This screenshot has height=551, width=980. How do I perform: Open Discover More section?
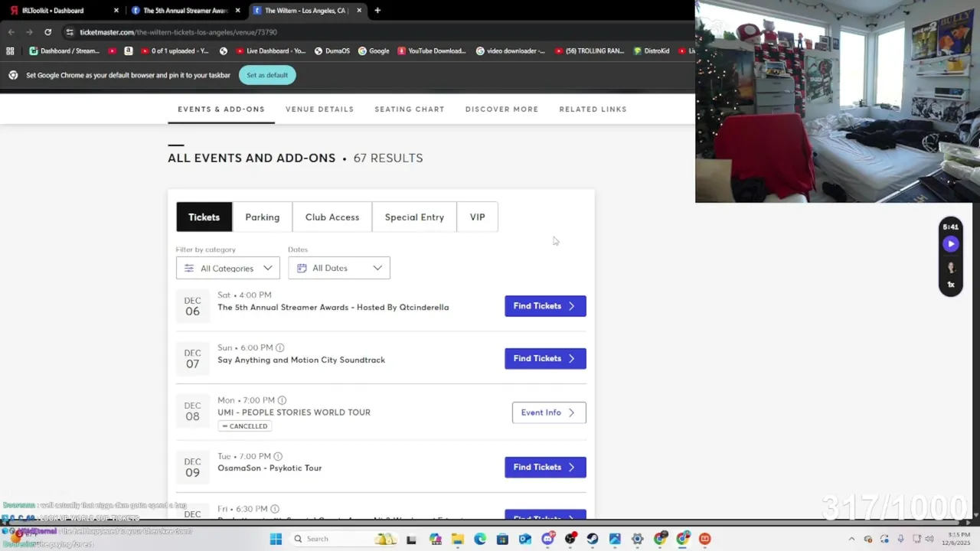(x=501, y=109)
